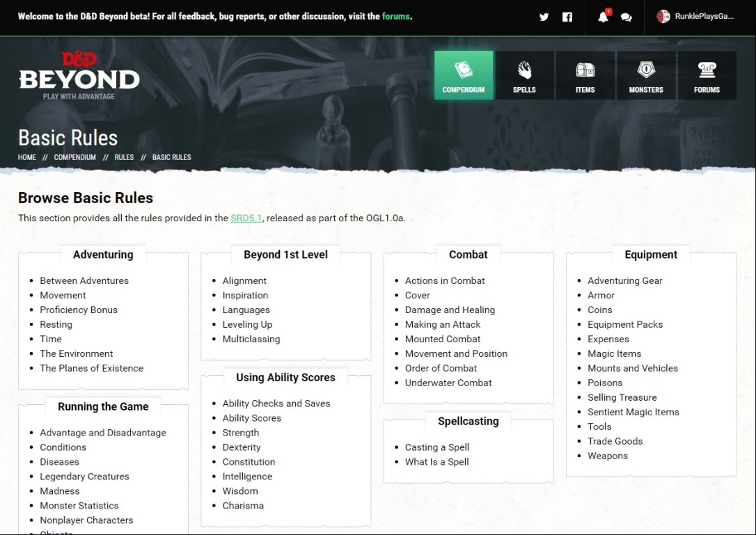
Task: Open the notifications bell
Action: [603, 17]
